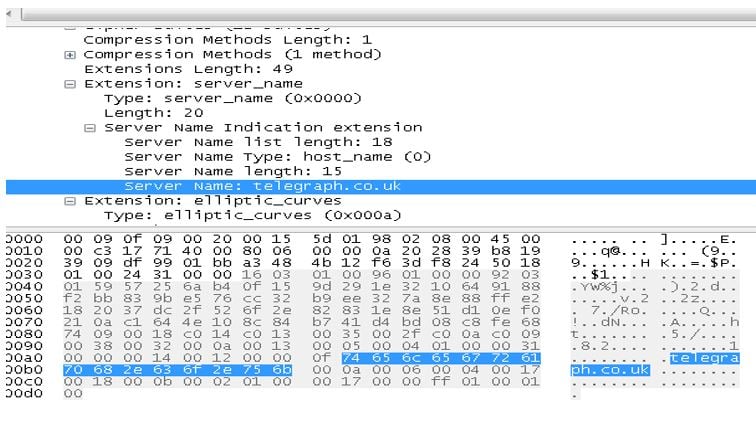Screen dimensions: 756x433
Task: Select the Extensions Length: 49 row
Action: pyautogui.click(x=189, y=69)
